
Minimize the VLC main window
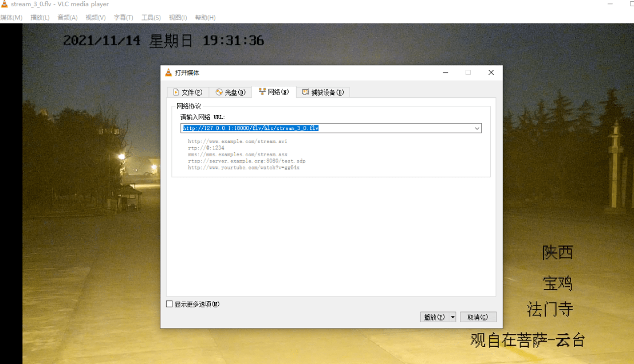[x=611, y=4]
